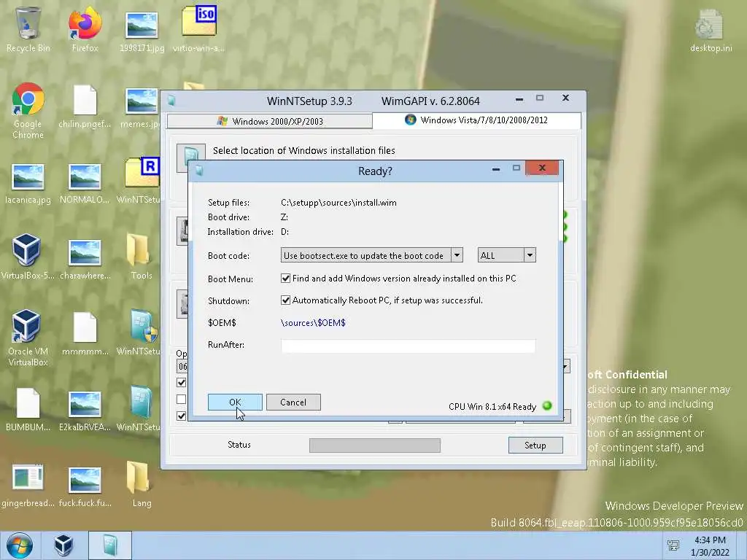Select the charawhere image icon
Viewport: 747px width, 560px height.
point(85,259)
